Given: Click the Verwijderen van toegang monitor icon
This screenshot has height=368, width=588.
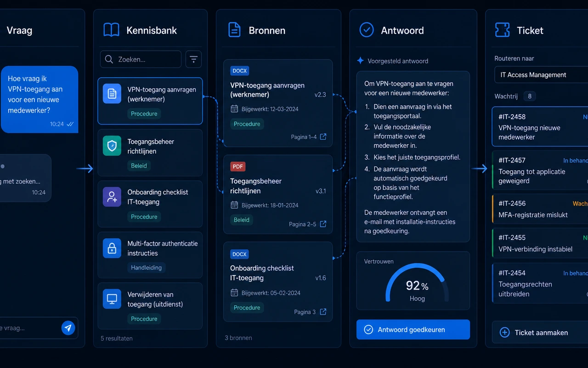Looking at the screenshot, I should 112,299.
